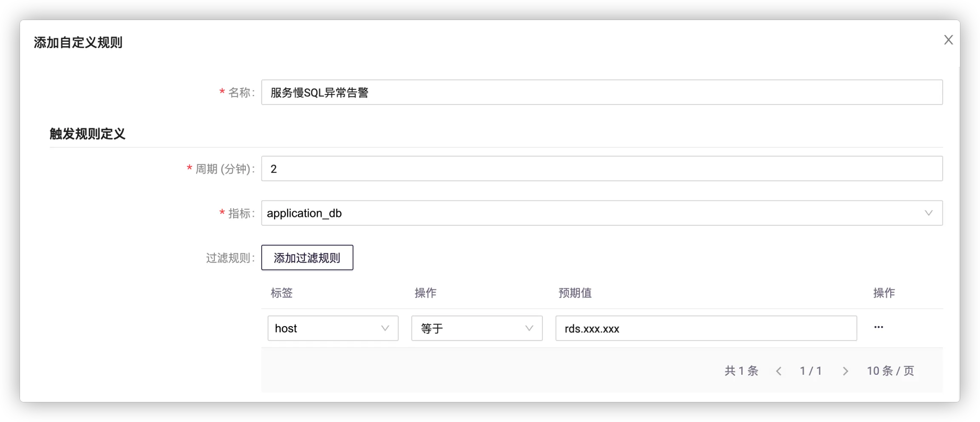The width and height of the screenshot is (980, 422).
Task: Close the 添加自定义规则 dialog
Action: (948, 40)
